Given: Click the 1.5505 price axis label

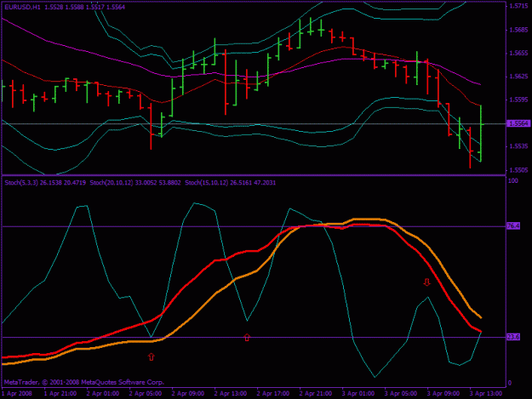Looking at the screenshot, I should click(x=518, y=170).
